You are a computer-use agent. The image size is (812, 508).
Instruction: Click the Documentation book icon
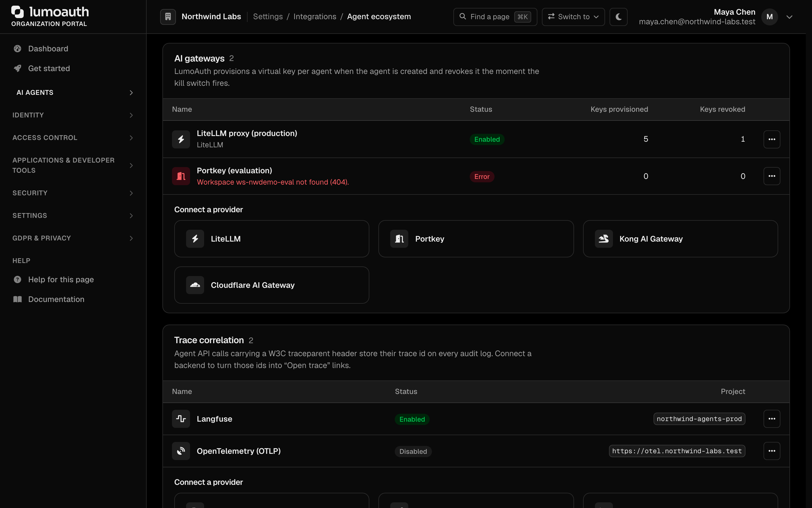tap(17, 299)
